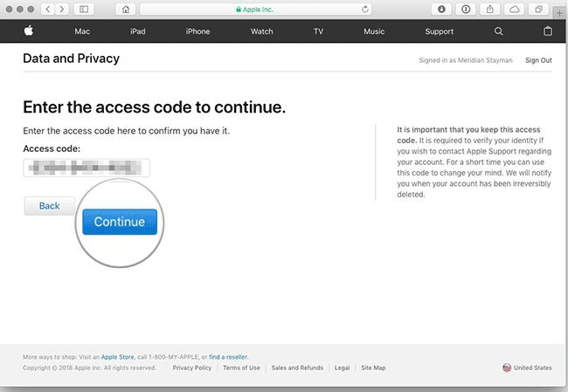This screenshot has width=568, height=392.
Task: Go forward with Safari's forward arrow
Action: pos(62,10)
